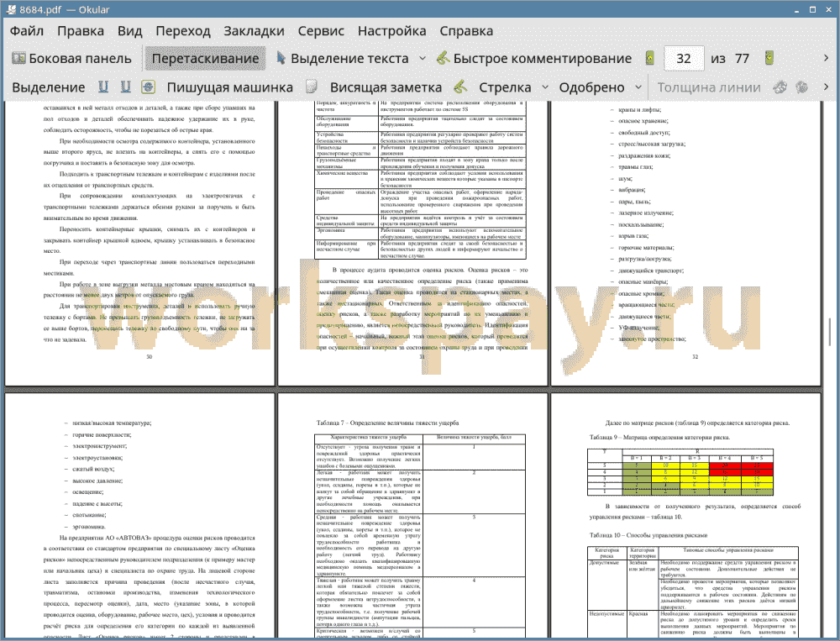Toggle the Перетаскивание browse mode

point(206,59)
